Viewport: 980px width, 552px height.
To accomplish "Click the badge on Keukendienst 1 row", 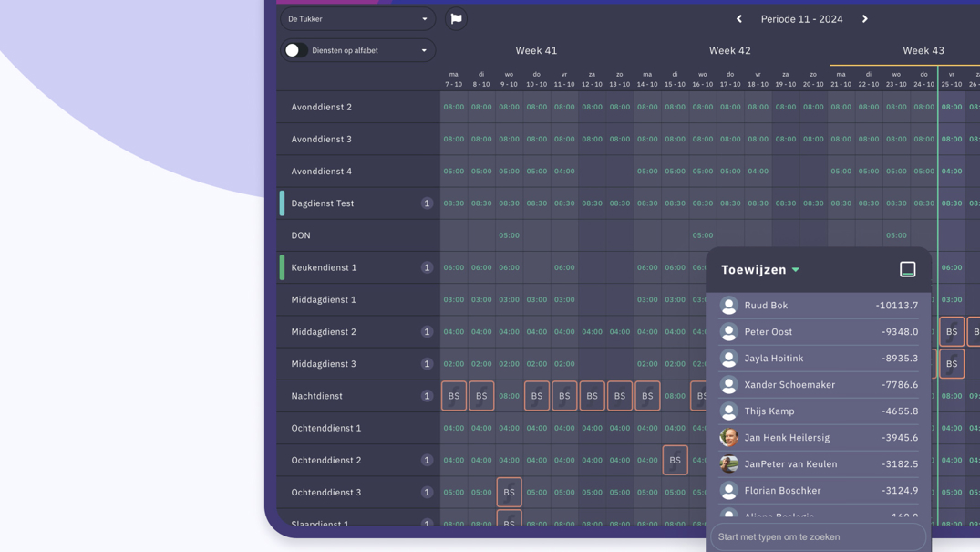I will (x=427, y=267).
